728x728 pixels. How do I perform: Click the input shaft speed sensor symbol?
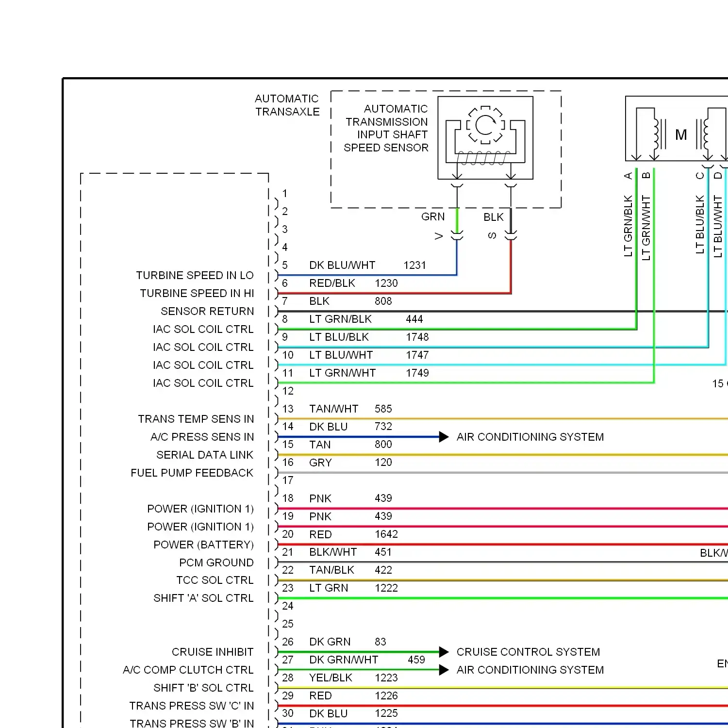point(485,138)
